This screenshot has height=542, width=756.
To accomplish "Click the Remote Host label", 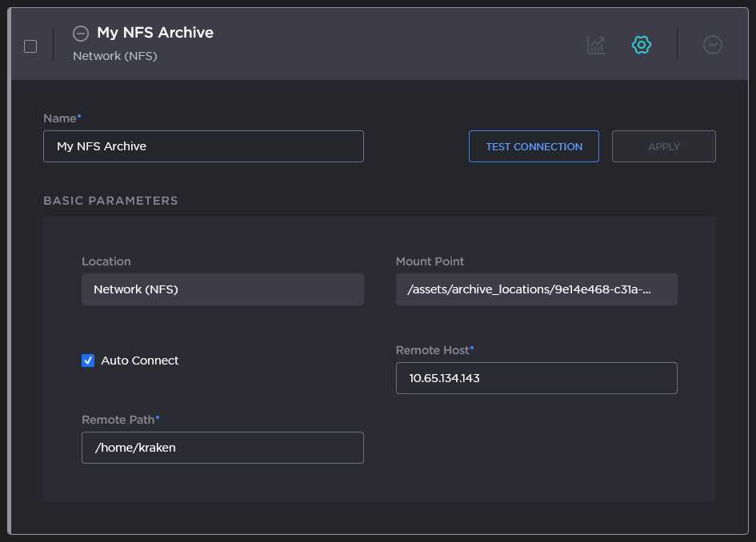I will coord(433,350).
